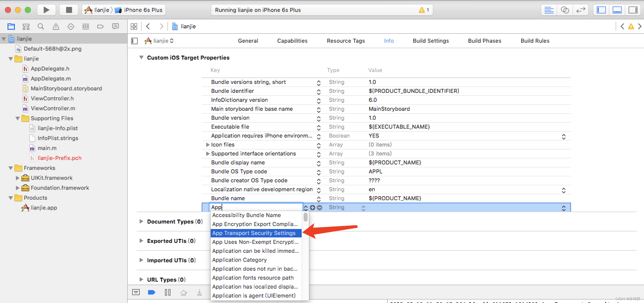Go back in editor history

tap(148, 26)
